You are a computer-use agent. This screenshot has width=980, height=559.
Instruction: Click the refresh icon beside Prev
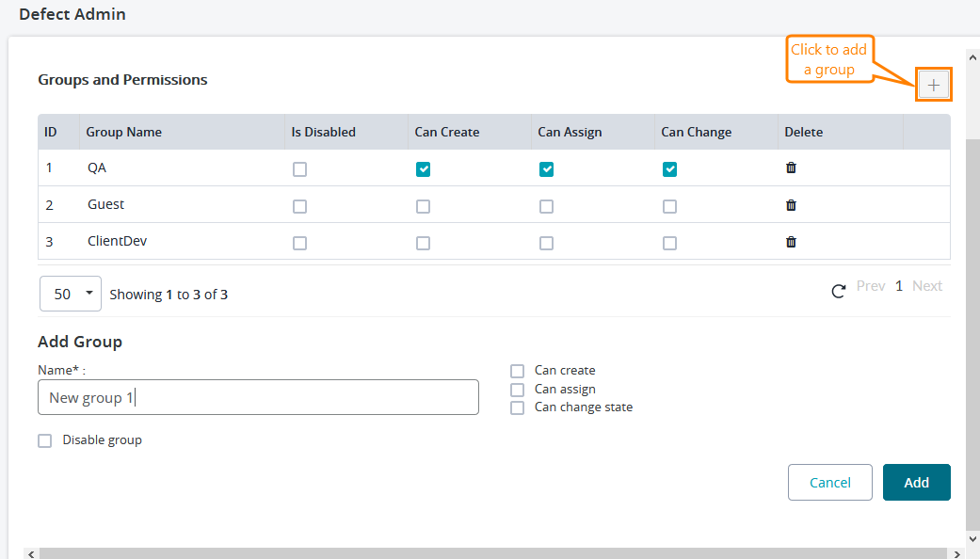[838, 292]
